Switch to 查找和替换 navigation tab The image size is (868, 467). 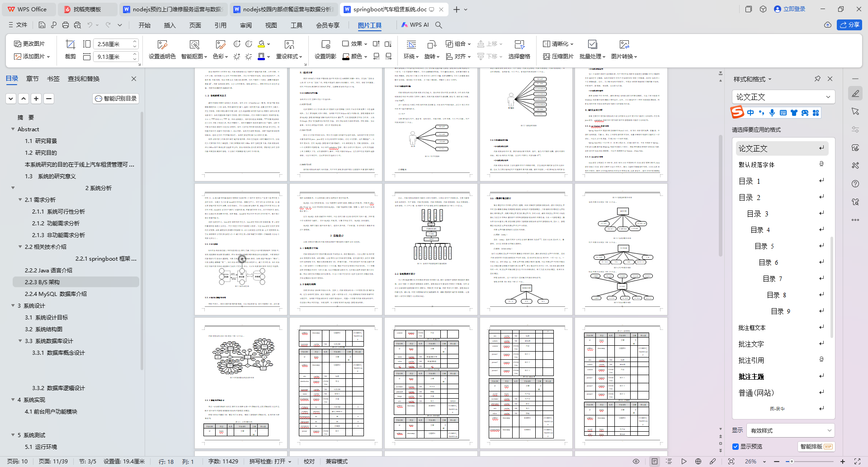[x=84, y=79]
